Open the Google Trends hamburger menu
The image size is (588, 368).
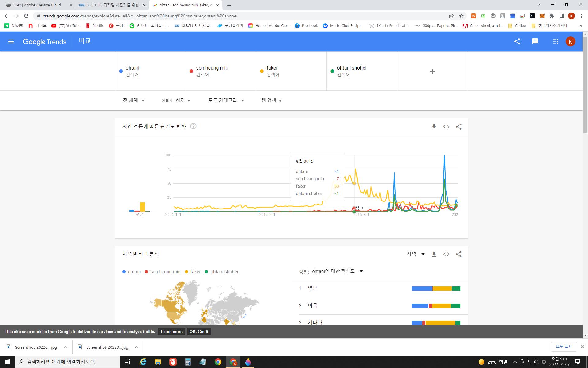coord(11,41)
